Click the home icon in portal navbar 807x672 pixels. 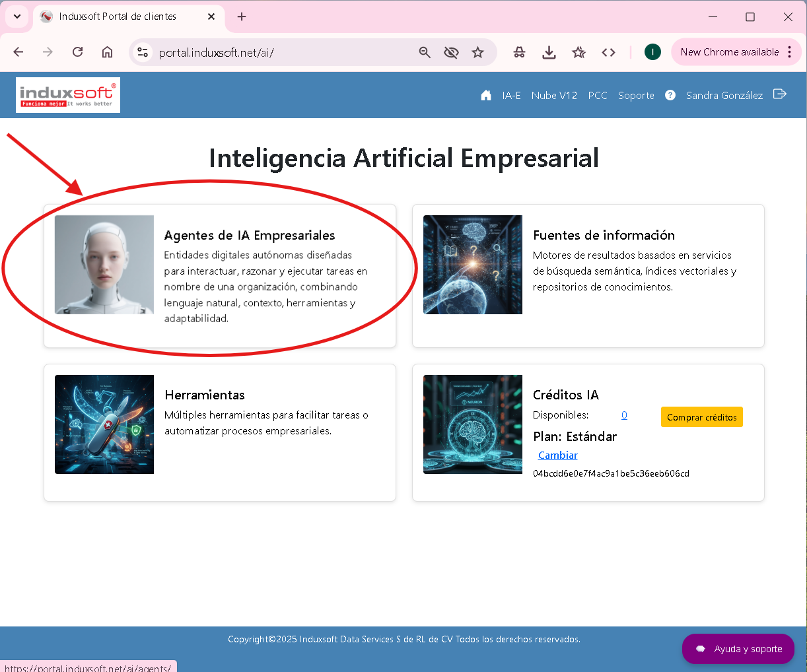(x=486, y=95)
